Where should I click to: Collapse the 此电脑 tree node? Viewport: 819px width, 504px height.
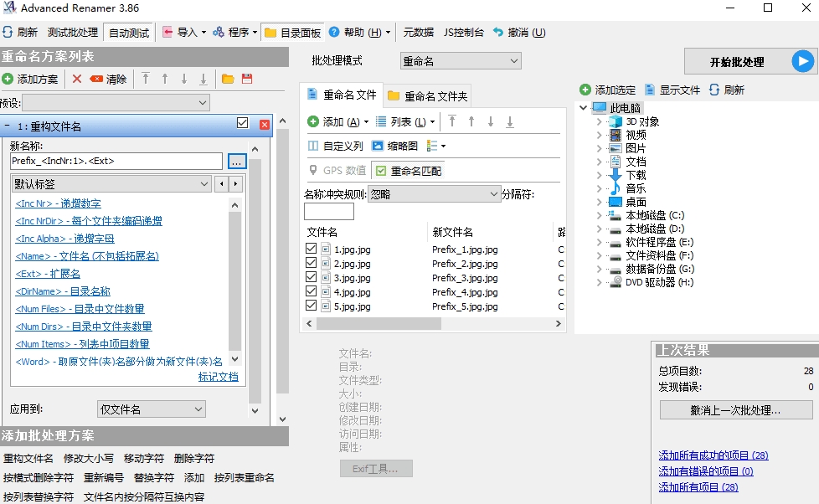(584, 108)
